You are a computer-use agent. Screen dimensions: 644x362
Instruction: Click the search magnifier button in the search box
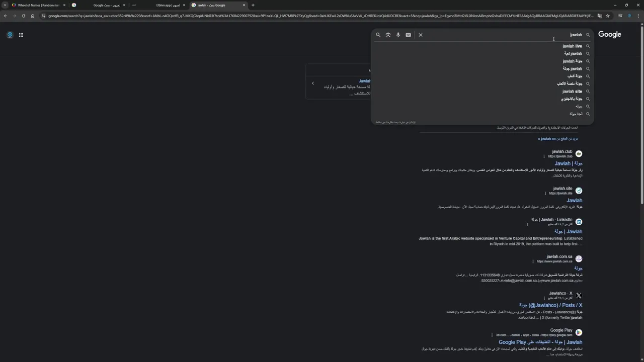click(378, 35)
